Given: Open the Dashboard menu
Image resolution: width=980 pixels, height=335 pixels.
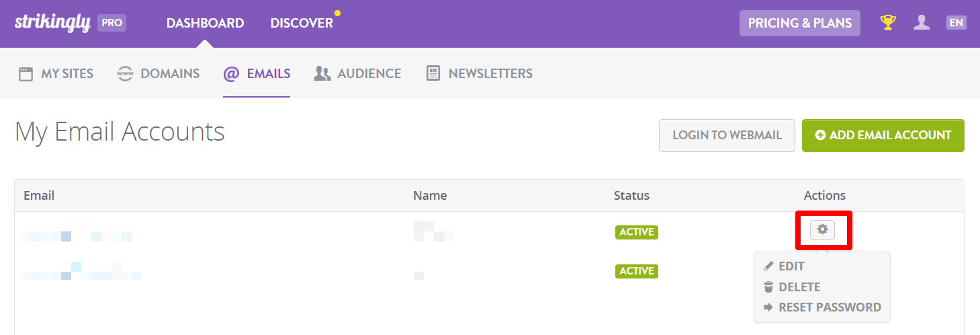Looking at the screenshot, I should [205, 23].
